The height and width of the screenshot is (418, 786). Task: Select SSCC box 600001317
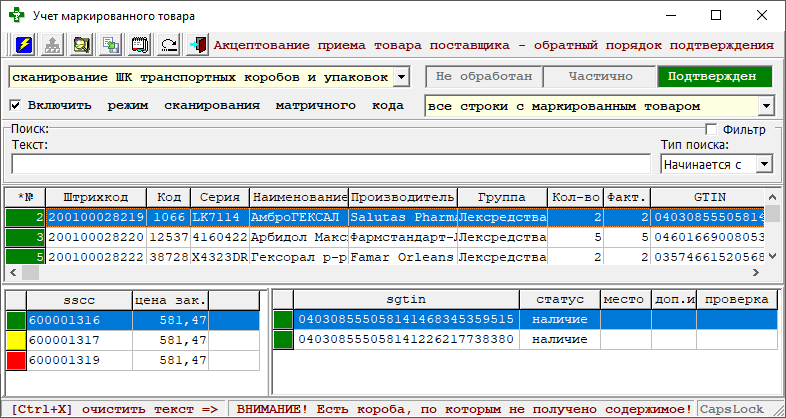pos(79,340)
